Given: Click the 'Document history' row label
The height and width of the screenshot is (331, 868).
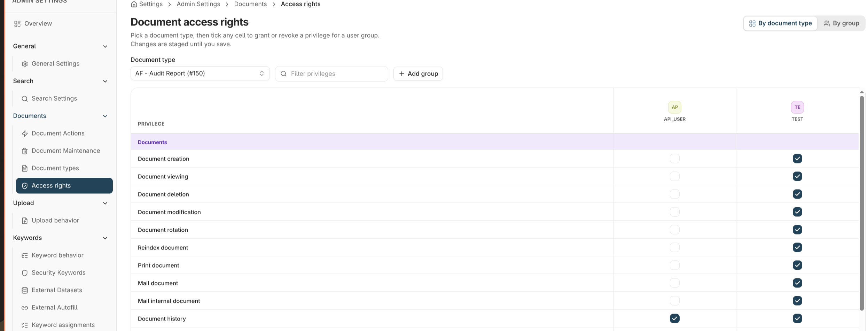Looking at the screenshot, I should coord(162,319).
